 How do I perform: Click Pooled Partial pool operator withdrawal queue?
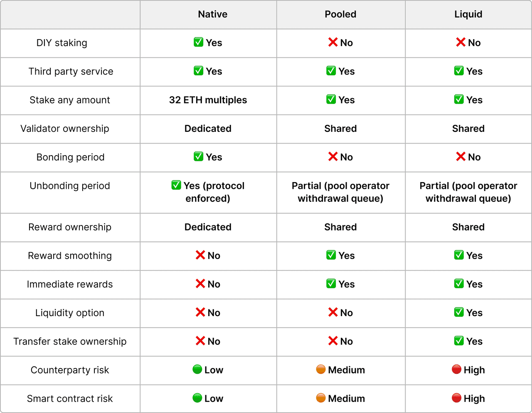340,192
